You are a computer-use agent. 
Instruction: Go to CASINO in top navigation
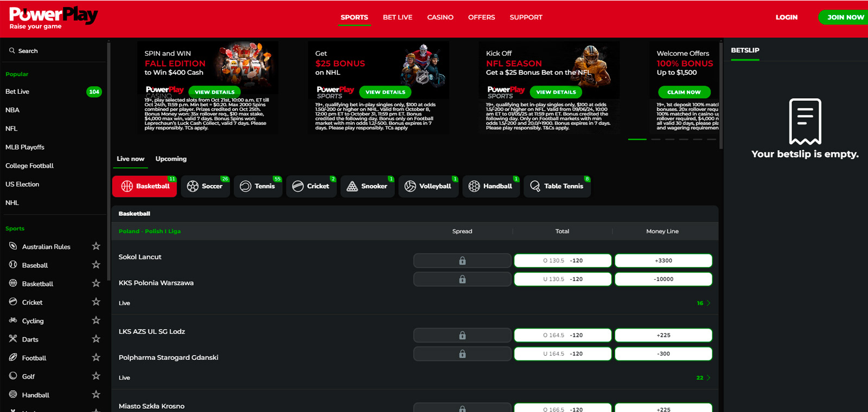coord(440,17)
